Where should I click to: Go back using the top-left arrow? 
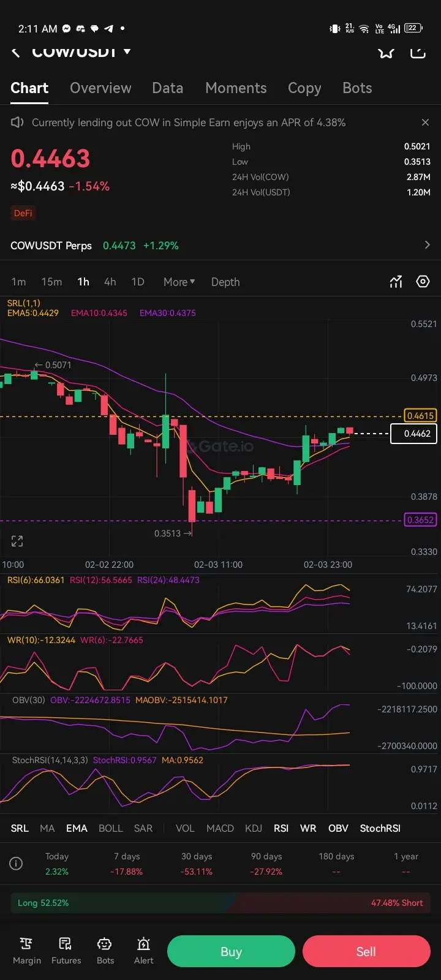[x=17, y=53]
